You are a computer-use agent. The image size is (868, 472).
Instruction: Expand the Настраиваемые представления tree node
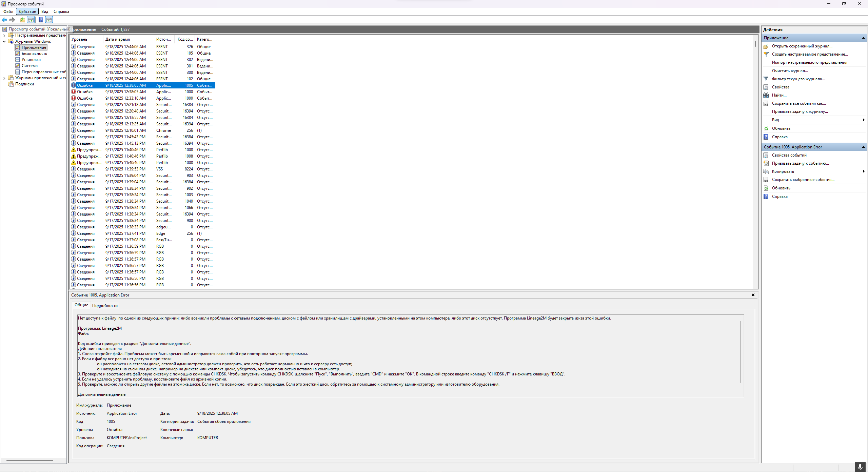click(4, 35)
